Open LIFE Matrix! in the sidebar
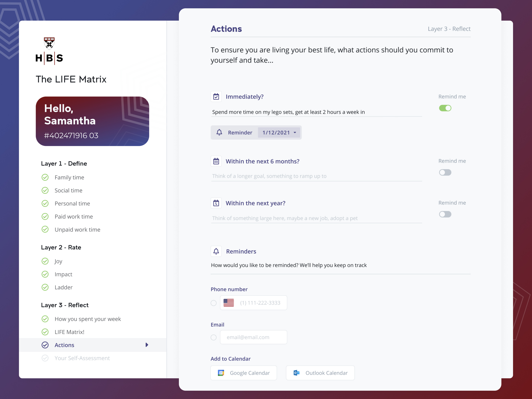This screenshot has width=532, height=399. click(x=69, y=332)
